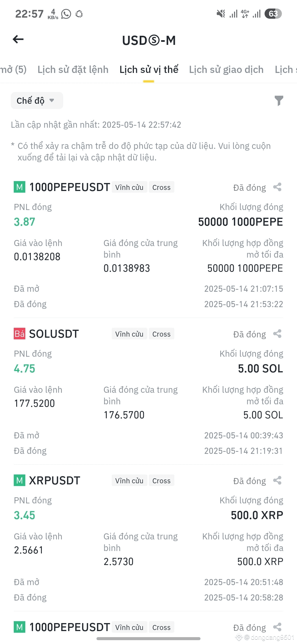The image size is (297, 644).
Task: Switch to Lịch sử giao dịch tab
Action: pyautogui.click(x=226, y=70)
